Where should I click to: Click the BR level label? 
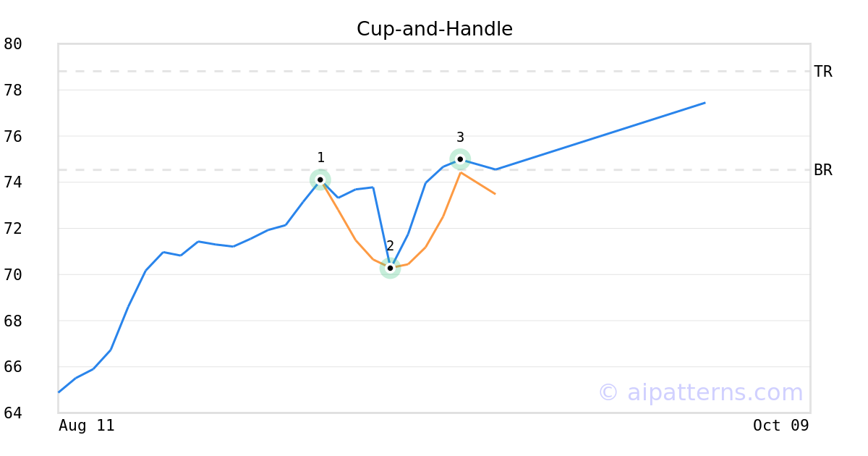click(x=823, y=170)
